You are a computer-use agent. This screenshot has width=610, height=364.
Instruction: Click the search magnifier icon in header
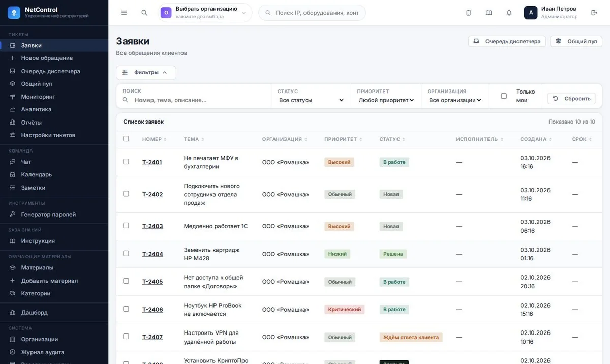(x=144, y=13)
